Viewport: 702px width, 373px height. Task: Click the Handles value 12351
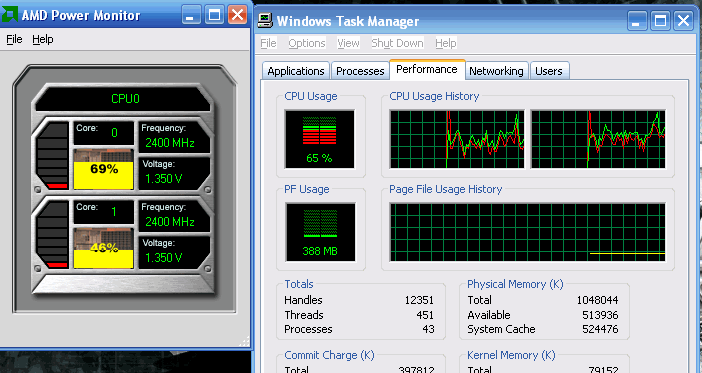419,300
